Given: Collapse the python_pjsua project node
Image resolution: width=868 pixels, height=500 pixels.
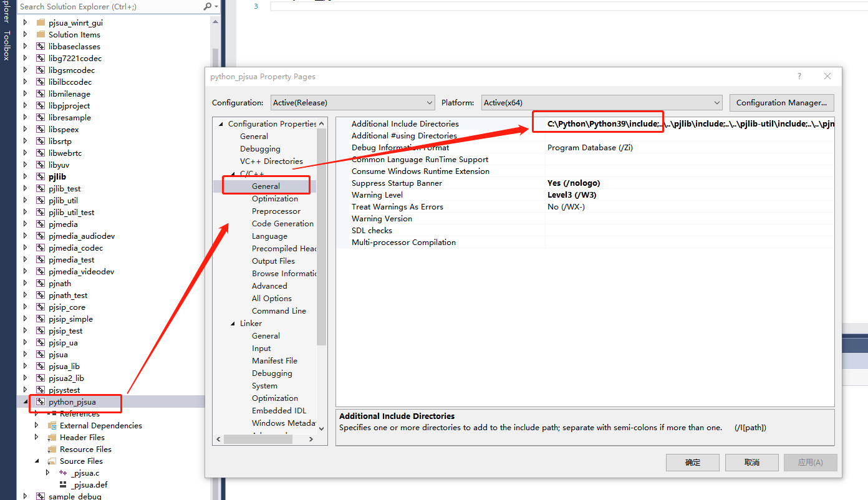Looking at the screenshot, I should (x=26, y=402).
